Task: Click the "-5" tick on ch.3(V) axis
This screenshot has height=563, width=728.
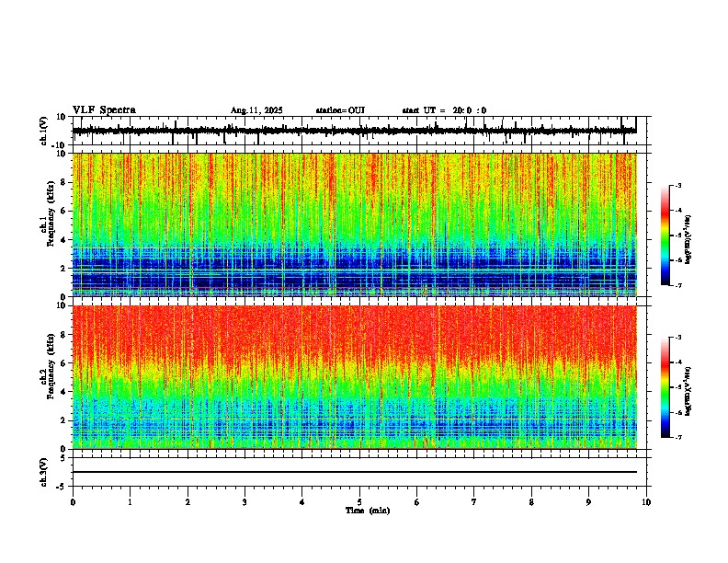Action: point(63,487)
